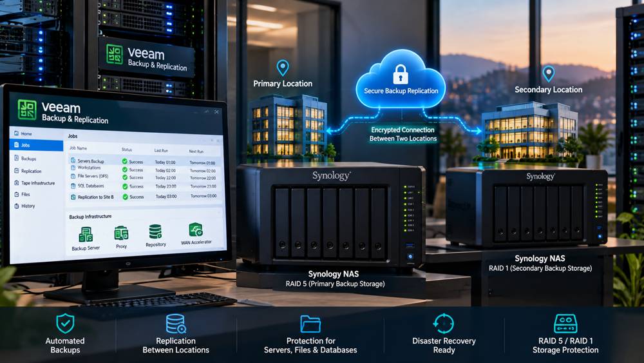644x363 pixels.
Task: Click the "Tomorrow 23:00" next run cell
Action: (x=203, y=186)
